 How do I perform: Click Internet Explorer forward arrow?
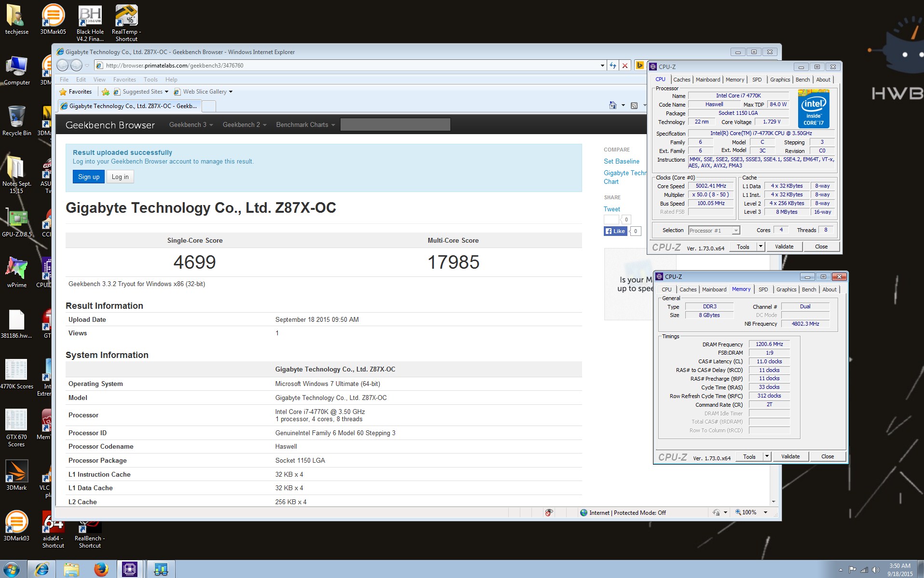pos(76,65)
